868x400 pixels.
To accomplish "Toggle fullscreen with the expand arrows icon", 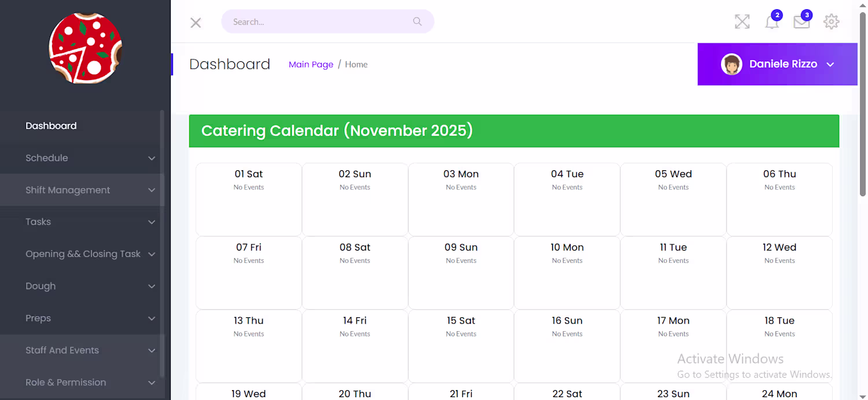I will (x=742, y=22).
